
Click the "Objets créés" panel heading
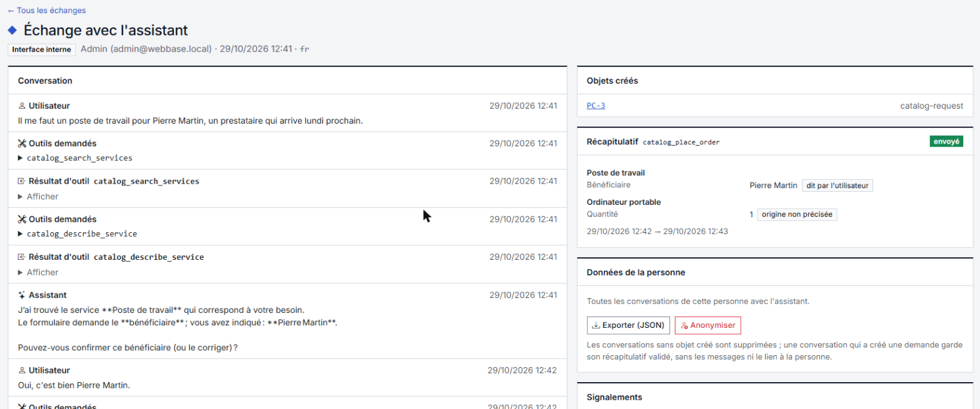(x=612, y=81)
